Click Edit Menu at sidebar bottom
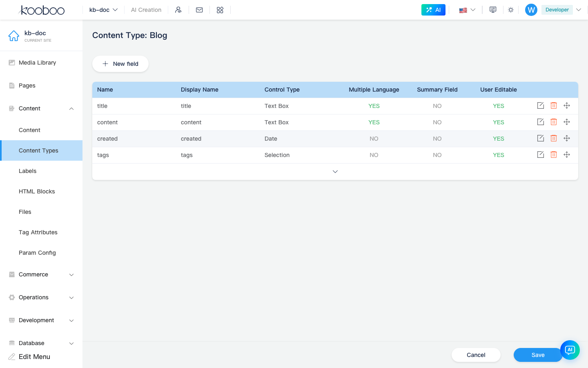Image resolution: width=588 pixels, height=368 pixels. pos(29,357)
